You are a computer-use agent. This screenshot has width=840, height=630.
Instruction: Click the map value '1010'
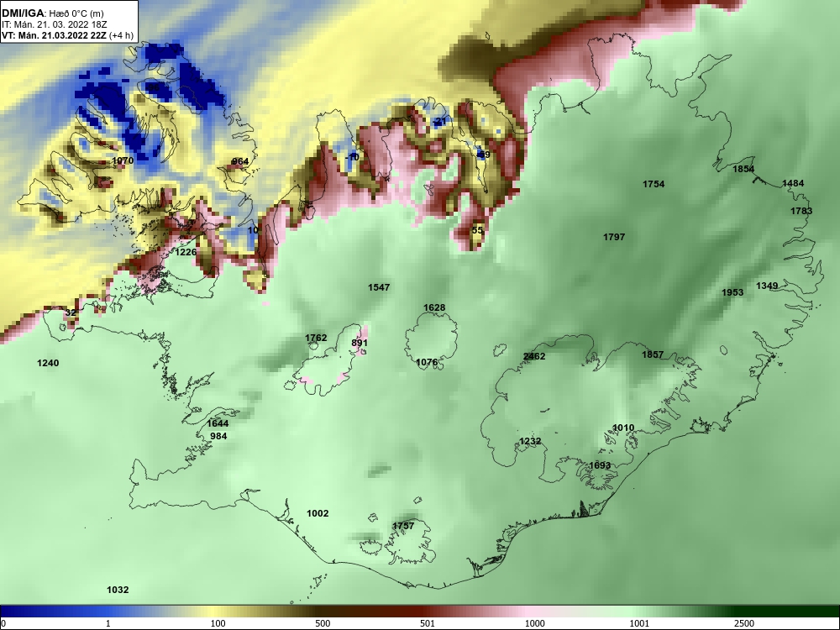[623, 428]
